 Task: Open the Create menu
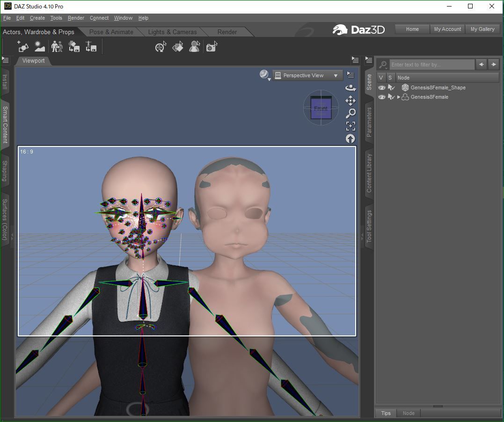click(x=37, y=18)
